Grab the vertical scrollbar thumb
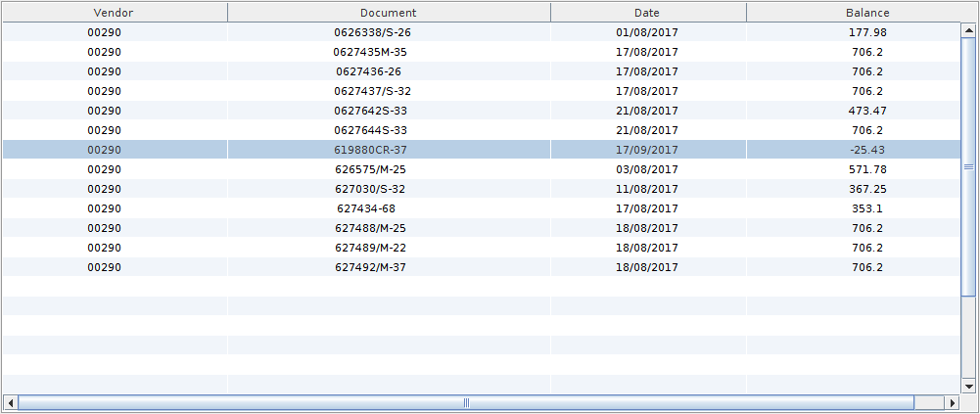Screen dimensions: 980x414 coord(968,166)
